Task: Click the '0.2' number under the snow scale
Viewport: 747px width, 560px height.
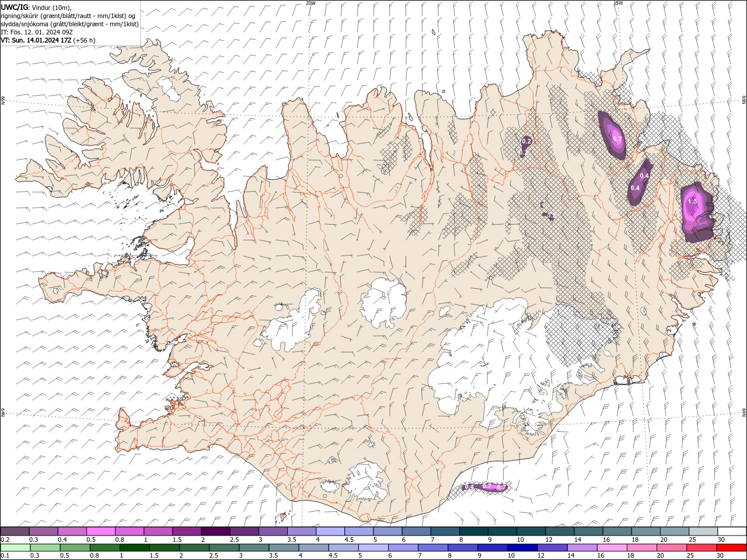Action: (x=4, y=540)
